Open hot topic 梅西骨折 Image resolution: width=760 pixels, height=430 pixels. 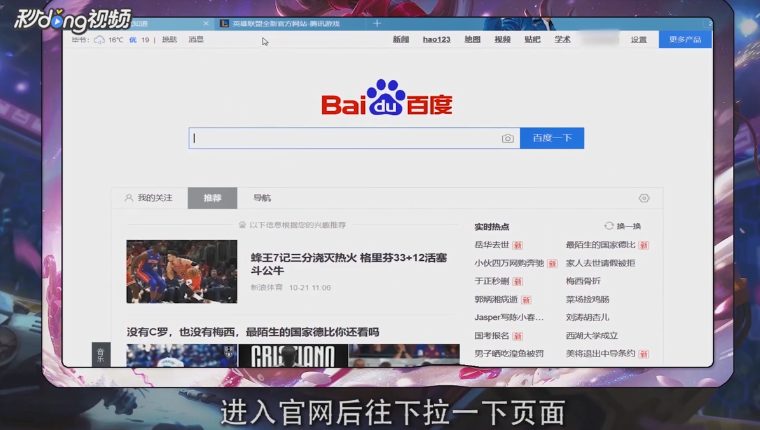coord(583,281)
